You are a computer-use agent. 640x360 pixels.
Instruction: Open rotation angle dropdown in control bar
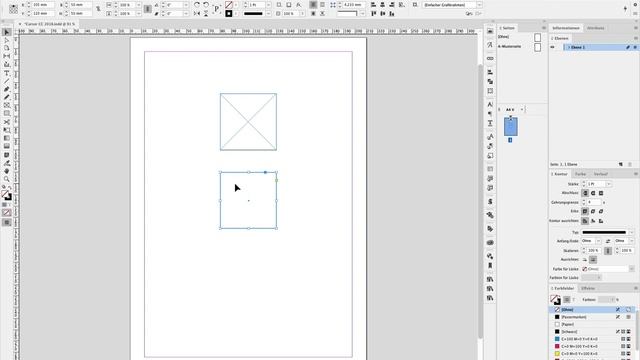point(186,5)
